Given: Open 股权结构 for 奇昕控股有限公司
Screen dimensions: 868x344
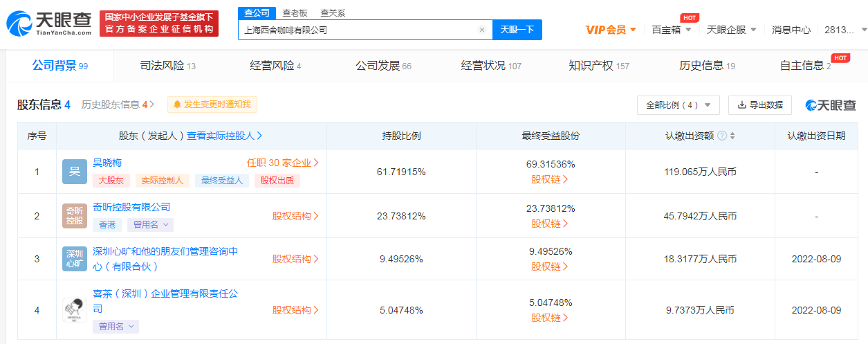Looking at the screenshot, I should point(295,216).
